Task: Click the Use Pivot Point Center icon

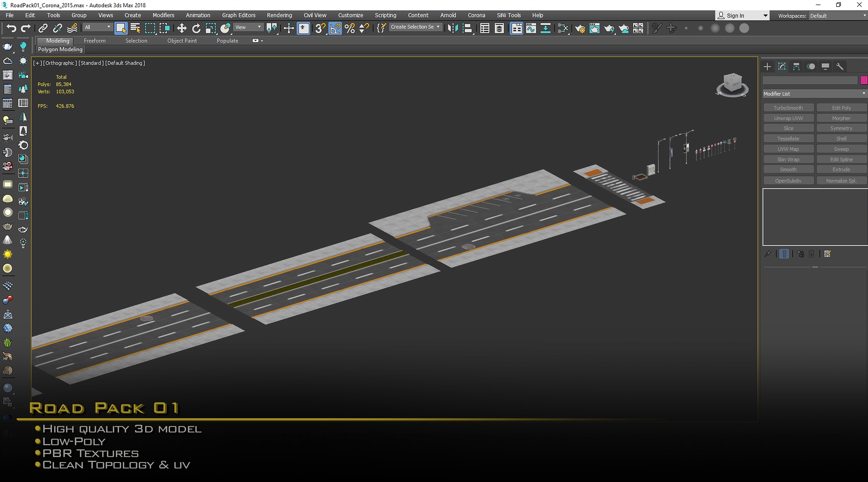Action: [272, 28]
